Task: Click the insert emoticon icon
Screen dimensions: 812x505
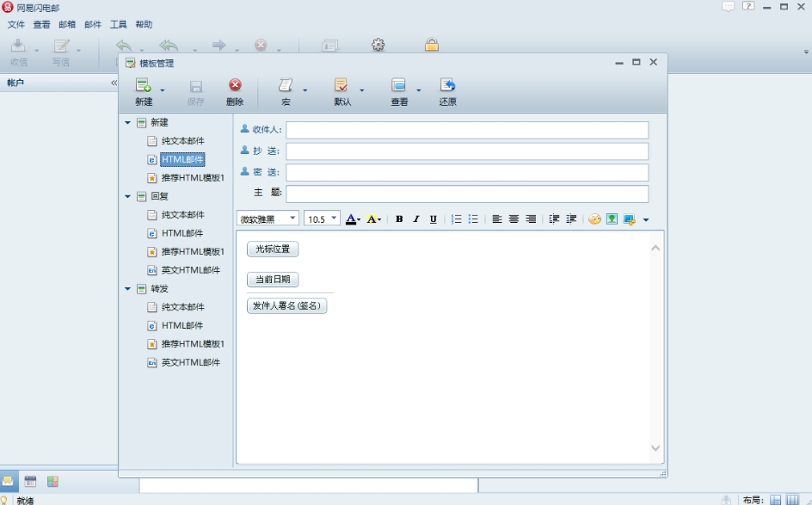Action: [594, 219]
